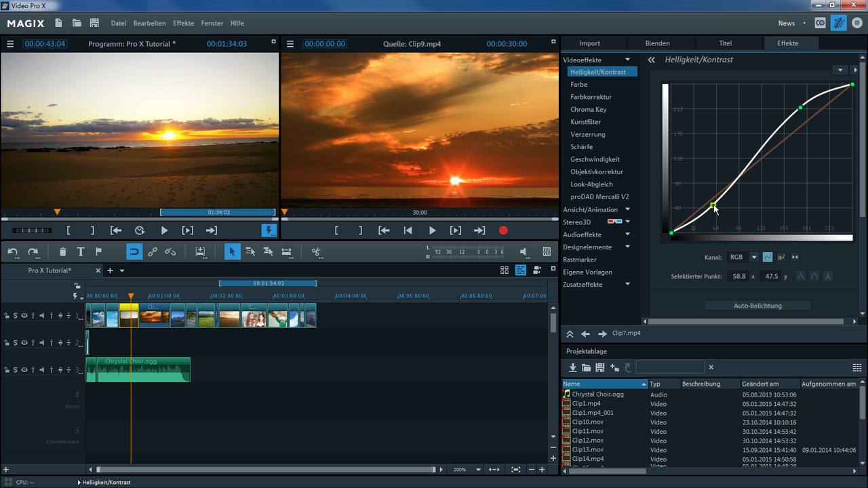The width and height of the screenshot is (868, 488).
Task: Click the Auto-Belichtung button
Action: pos(757,306)
